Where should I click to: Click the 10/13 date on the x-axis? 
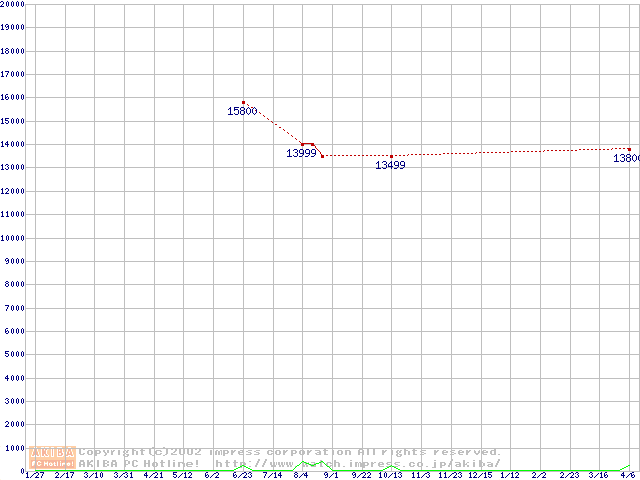[390, 475]
